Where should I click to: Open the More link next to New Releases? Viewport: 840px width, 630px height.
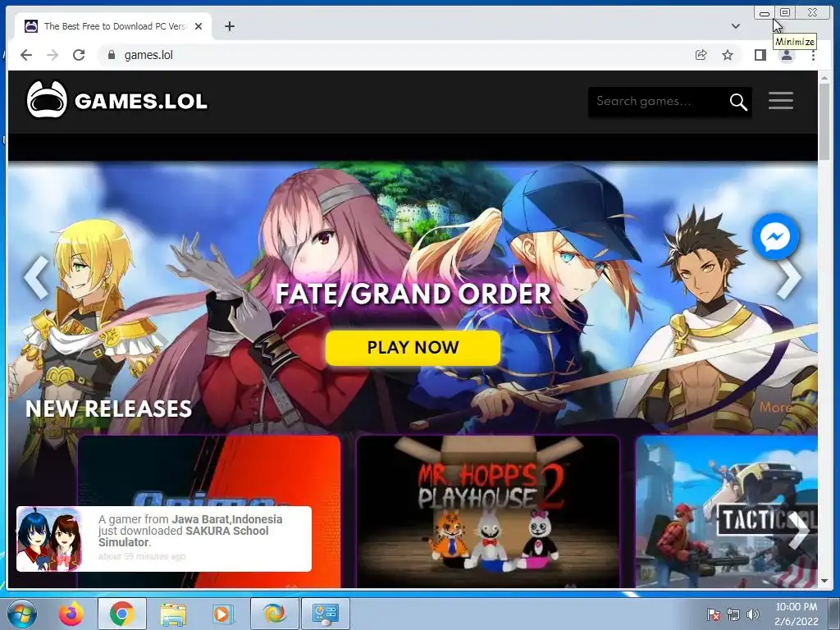point(776,408)
